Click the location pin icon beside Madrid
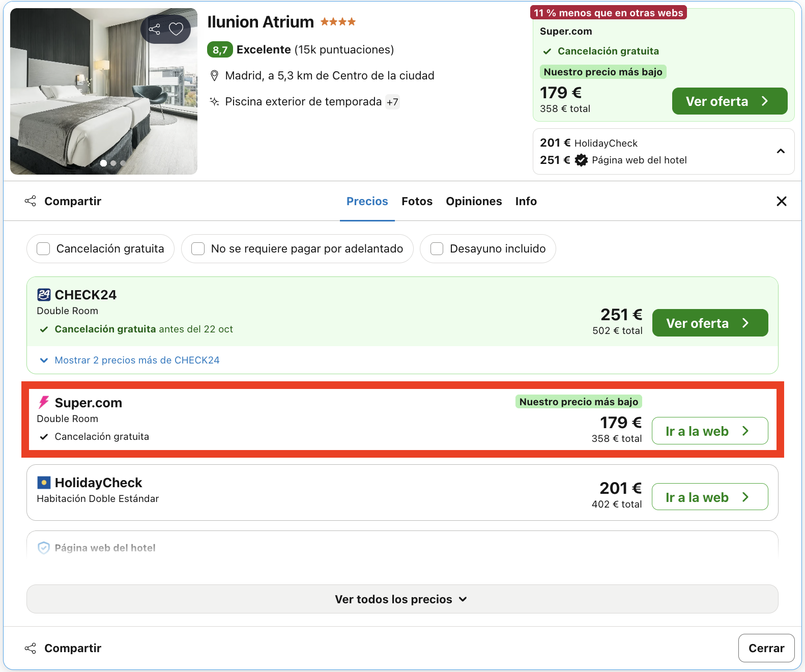805x672 pixels. click(x=215, y=76)
